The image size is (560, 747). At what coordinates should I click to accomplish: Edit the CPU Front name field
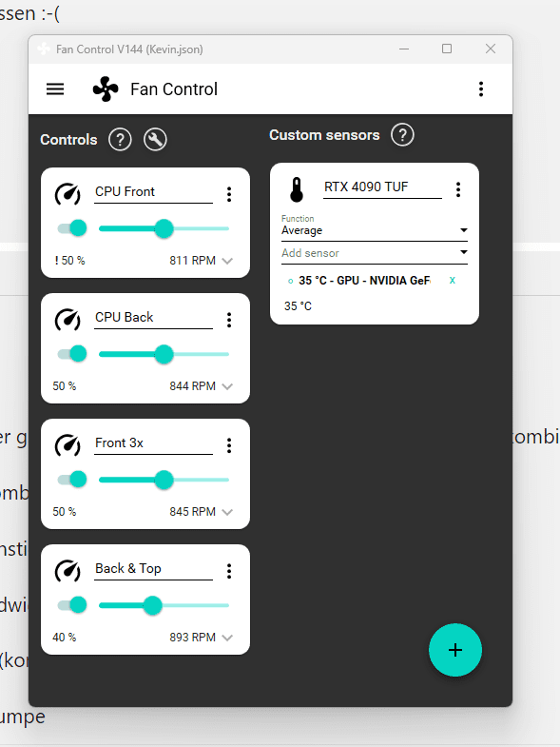(153, 192)
